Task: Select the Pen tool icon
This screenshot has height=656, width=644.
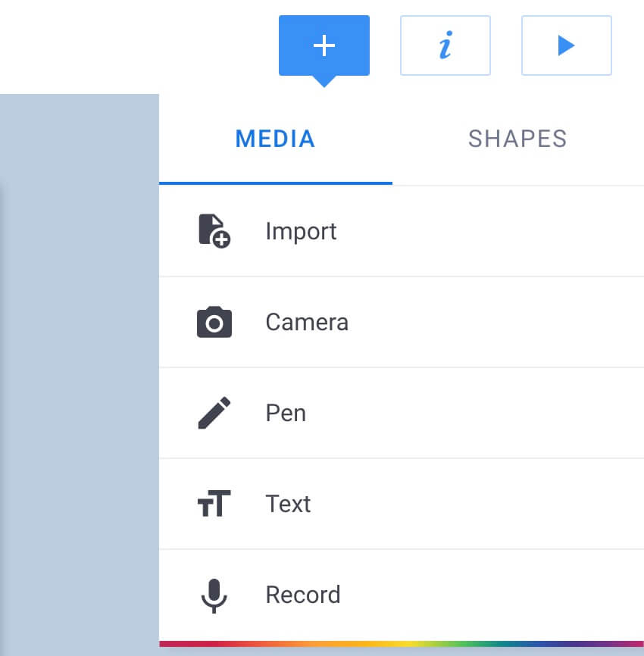Action: pos(214,412)
